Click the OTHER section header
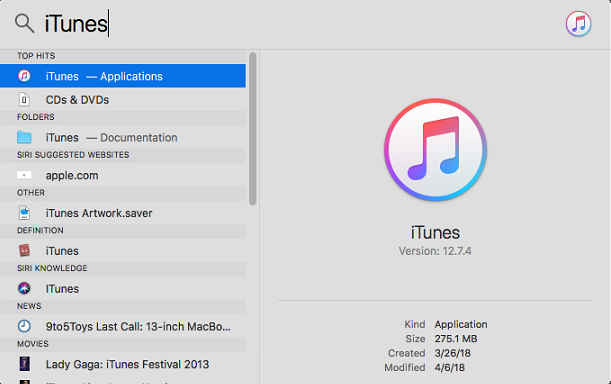The image size is (611, 384). click(x=31, y=193)
